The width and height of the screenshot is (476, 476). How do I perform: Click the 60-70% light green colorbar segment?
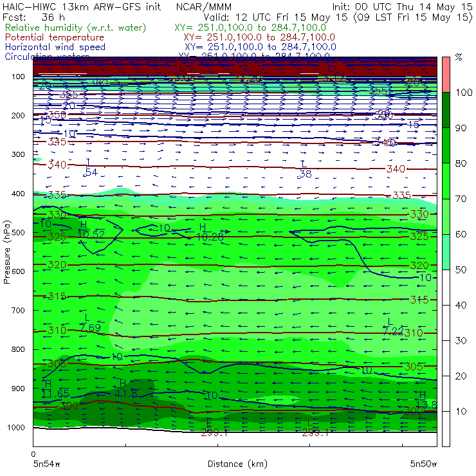click(x=446, y=216)
